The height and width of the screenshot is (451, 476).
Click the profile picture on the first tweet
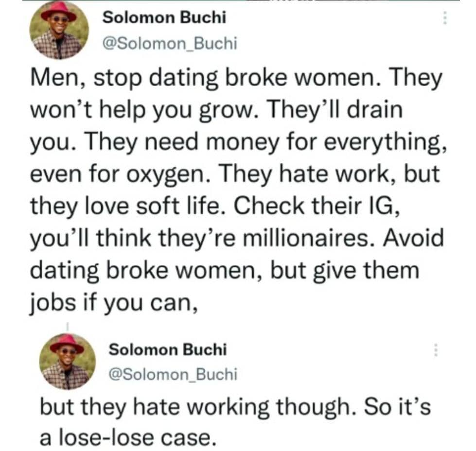pos(59,31)
